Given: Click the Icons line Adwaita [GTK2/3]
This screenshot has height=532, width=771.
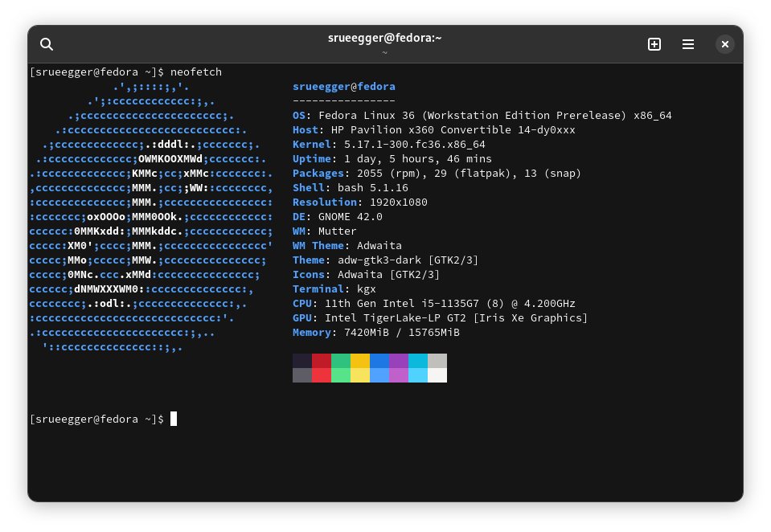Looking at the screenshot, I should click(366, 275).
